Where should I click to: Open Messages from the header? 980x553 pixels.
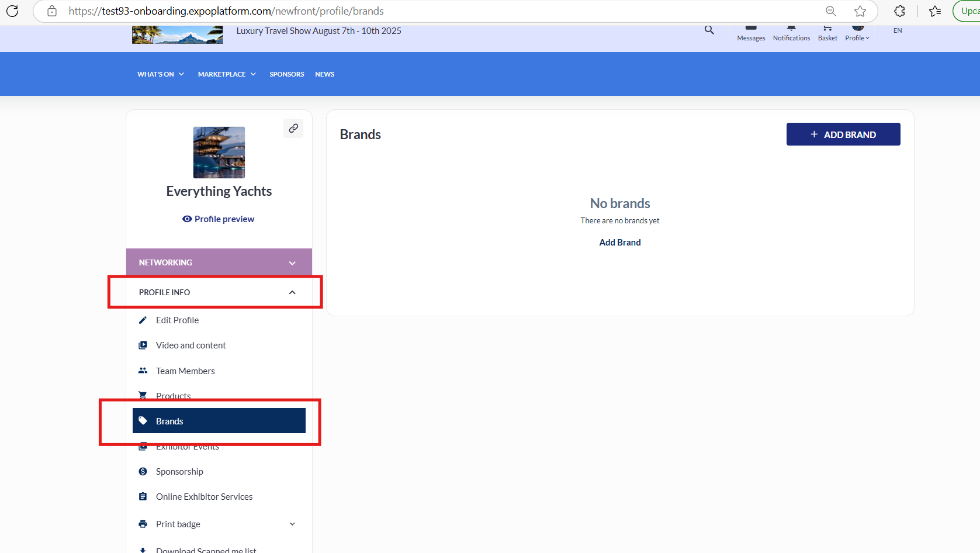751,33
